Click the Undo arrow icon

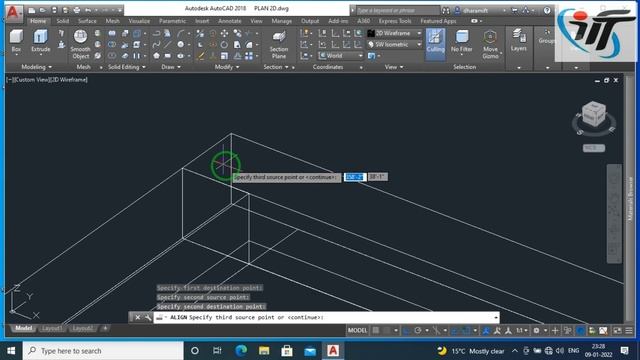pyautogui.click(x=88, y=10)
